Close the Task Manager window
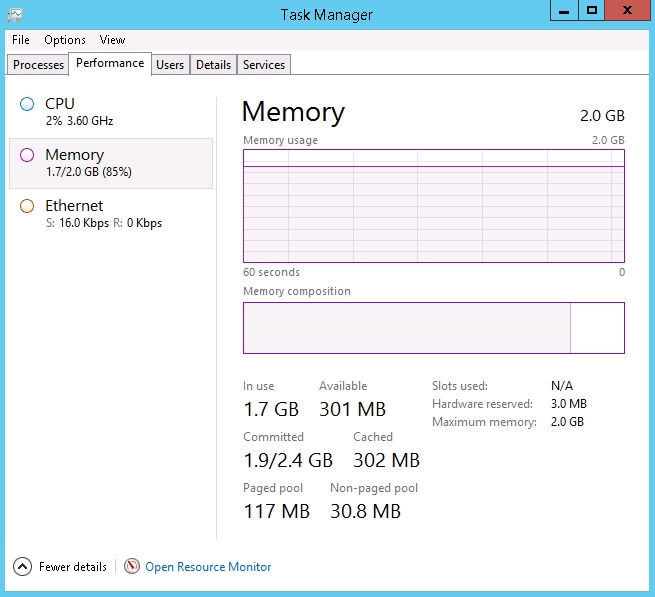The image size is (655, 597). [x=627, y=10]
